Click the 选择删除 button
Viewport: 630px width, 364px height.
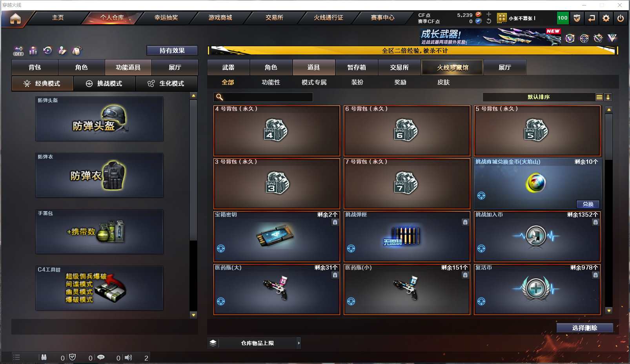[584, 328]
